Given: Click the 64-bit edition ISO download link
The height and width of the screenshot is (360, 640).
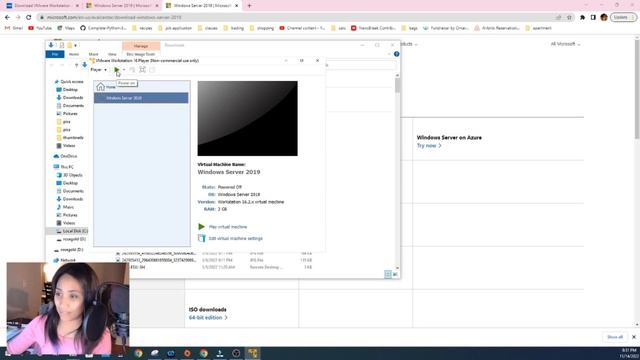Looking at the screenshot, I should [208, 318].
